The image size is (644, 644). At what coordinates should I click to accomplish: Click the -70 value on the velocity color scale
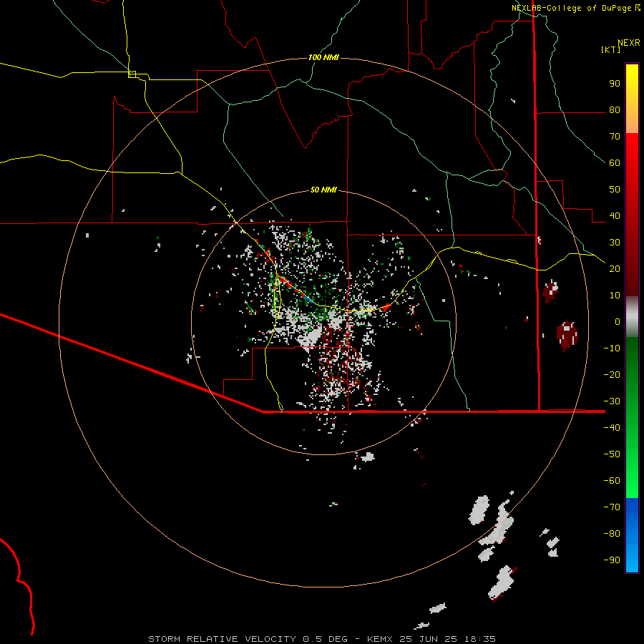coord(612,507)
